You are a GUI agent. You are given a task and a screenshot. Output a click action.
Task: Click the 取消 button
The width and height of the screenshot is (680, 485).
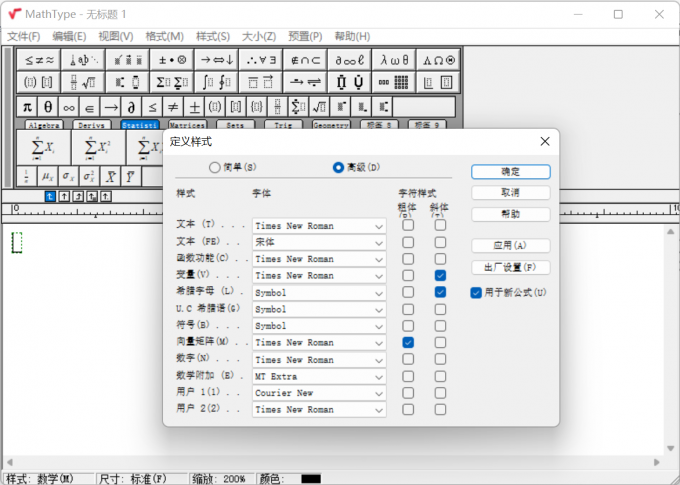pos(511,193)
